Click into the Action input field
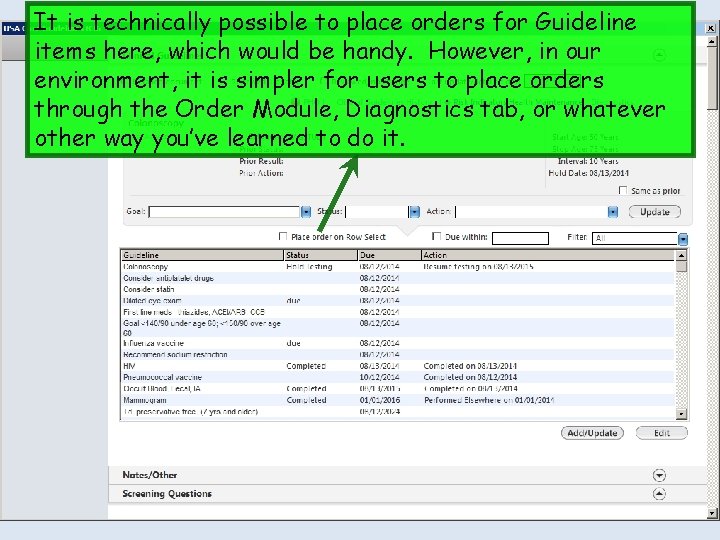 click(x=531, y=212)
